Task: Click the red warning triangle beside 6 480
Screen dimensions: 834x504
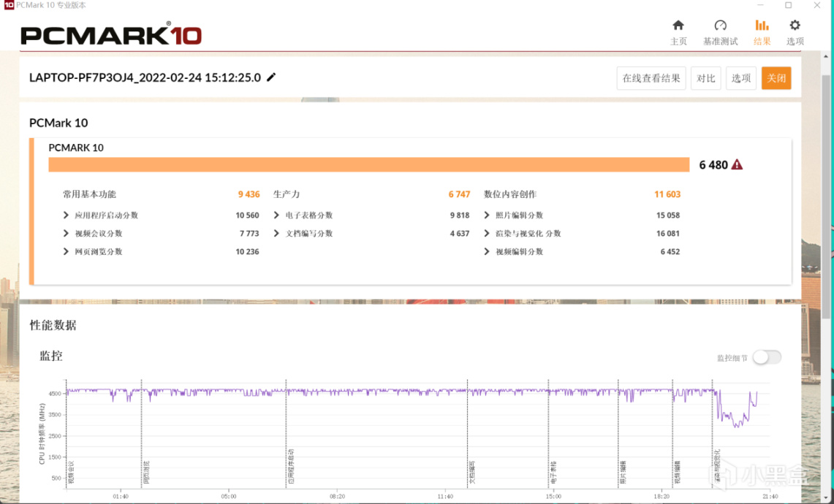Action: [x=737, y=165]
